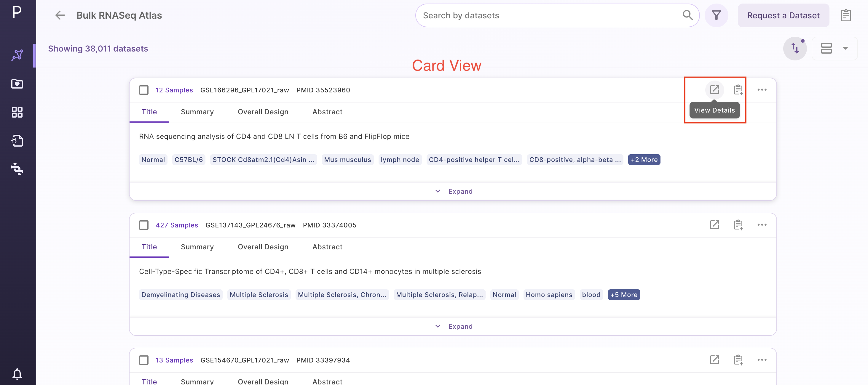The width and height of the screenshot is (868, 385).
Task: Click Showing 38,011 datasets text
Action: click(x=98, y=49)
